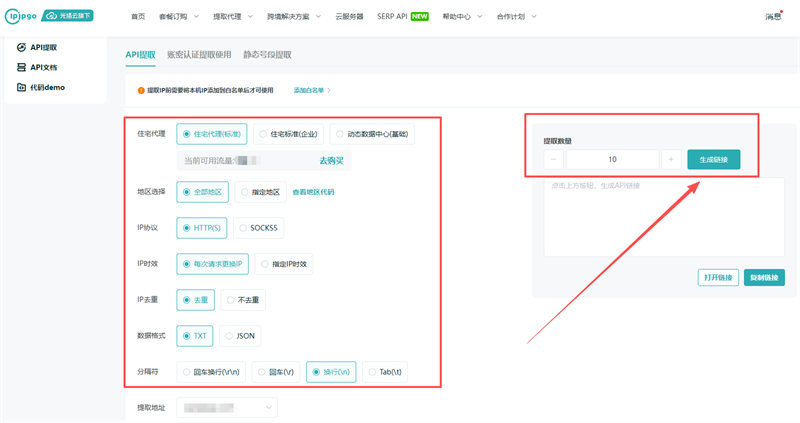Switch to the 账密认证提取使用 tab
The height and width of the screenshot is (423, 800).
click(x=199, y=55)
